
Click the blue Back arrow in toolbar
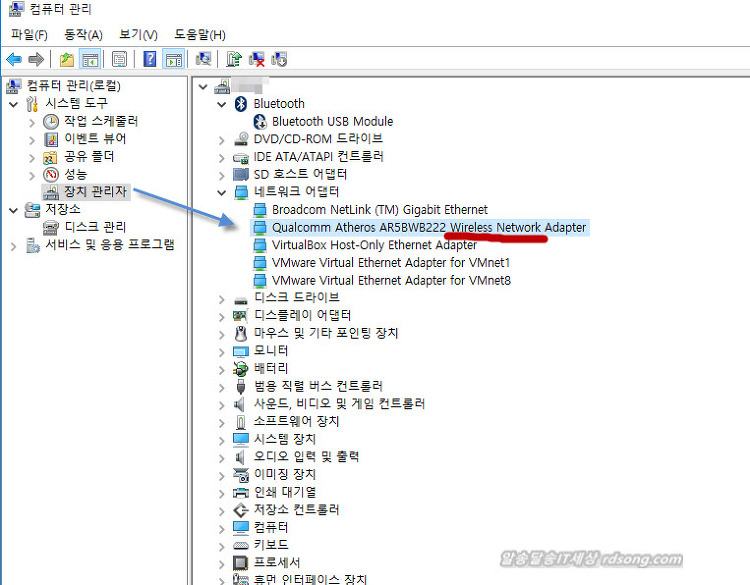tap(14, 59)
